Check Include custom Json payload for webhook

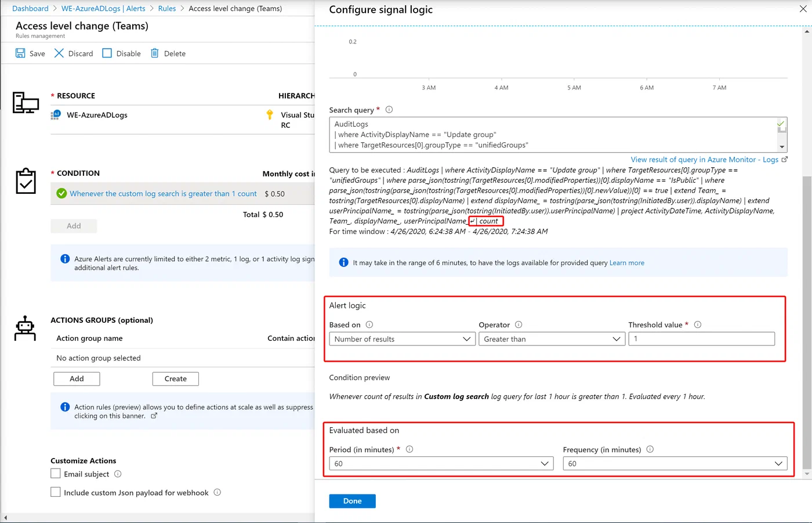[56, 492]
